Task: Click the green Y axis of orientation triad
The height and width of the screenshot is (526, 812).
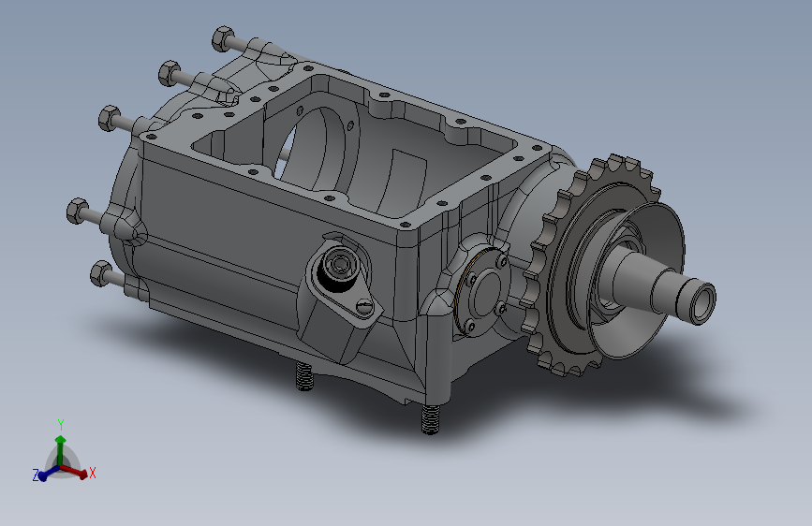Action: tap(61, 449)
